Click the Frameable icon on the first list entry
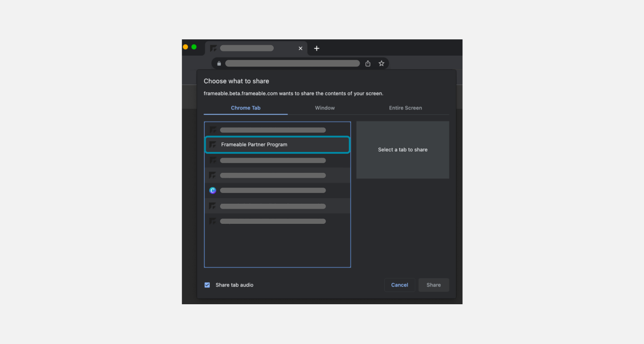644x344 pixels. coord(213,130)
